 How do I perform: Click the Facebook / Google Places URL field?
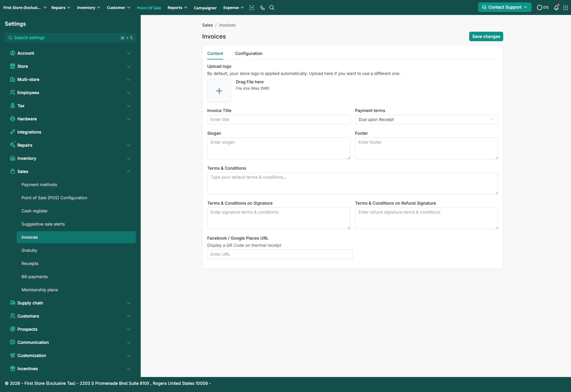pos(280,254)
